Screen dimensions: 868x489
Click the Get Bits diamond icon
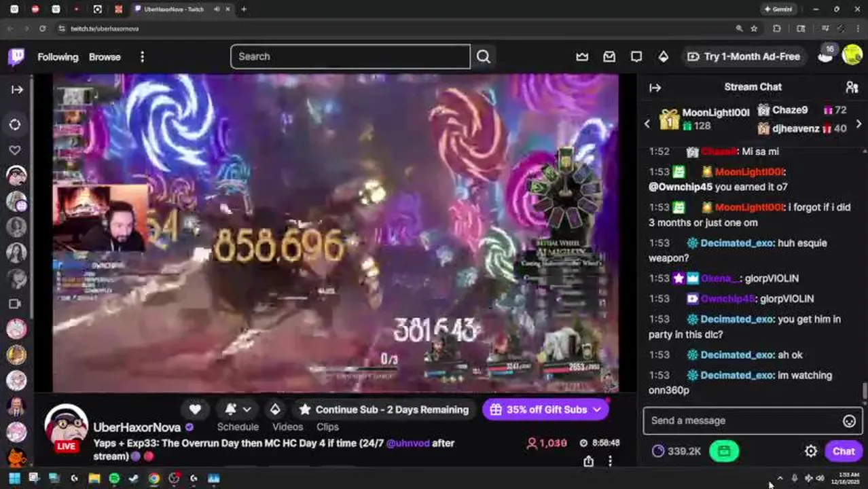(x=664, y=56)
